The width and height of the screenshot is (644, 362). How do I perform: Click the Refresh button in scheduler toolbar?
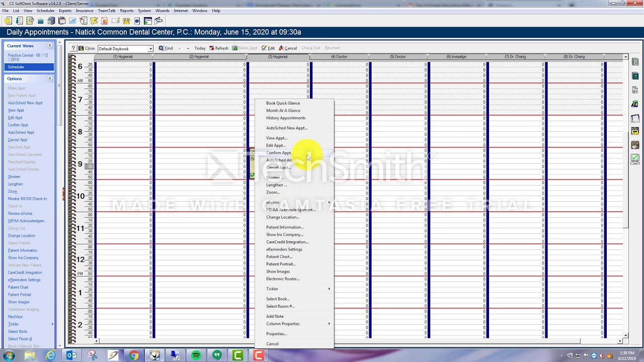click(x=219, y=48)
